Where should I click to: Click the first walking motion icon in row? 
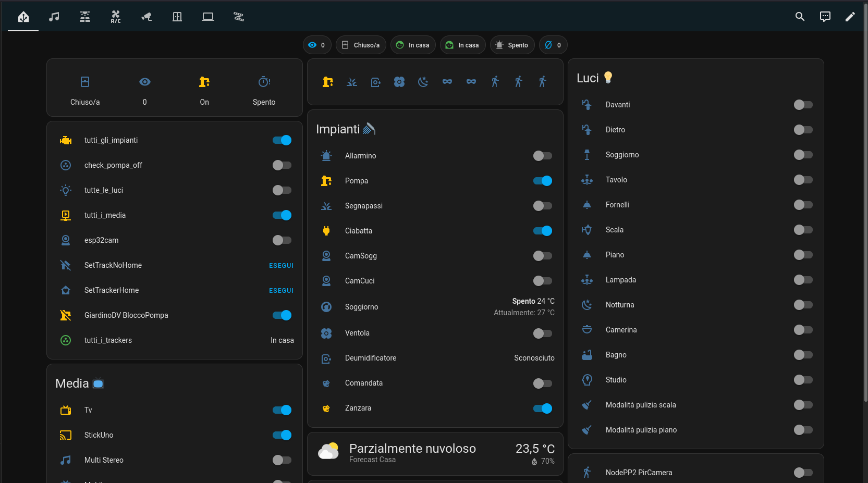495,82
